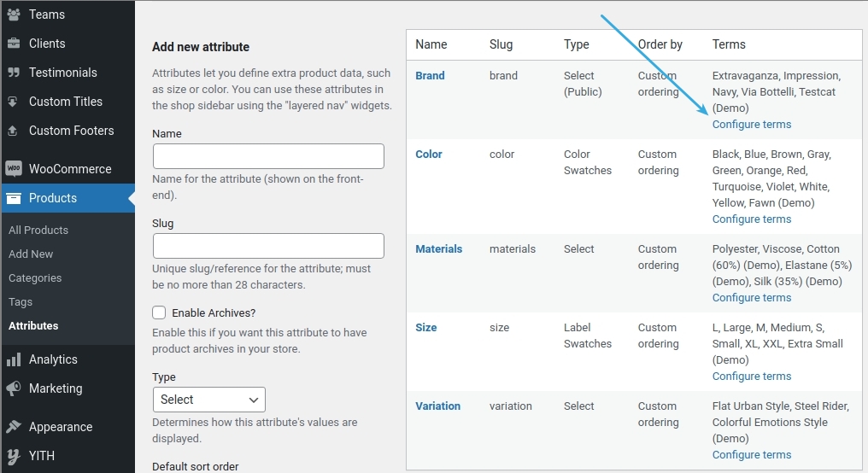Configure terms for Size attribute
The width and height of the screenshot is (868, 473).
pyautogui.click(x=751, y=377)
